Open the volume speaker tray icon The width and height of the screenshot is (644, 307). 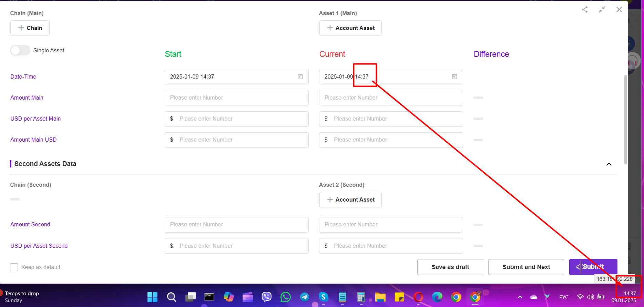[x=591, y=297]
